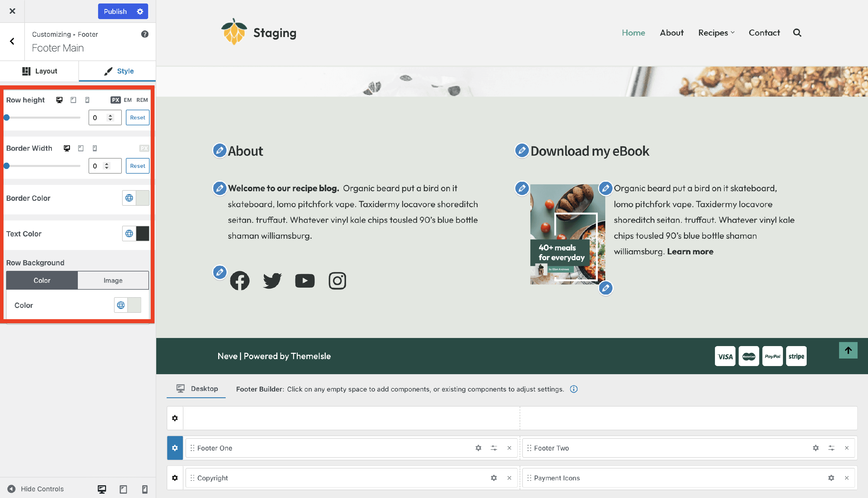Click the Text Color dark swatch
868x498 pixels.
coord(143,234)
